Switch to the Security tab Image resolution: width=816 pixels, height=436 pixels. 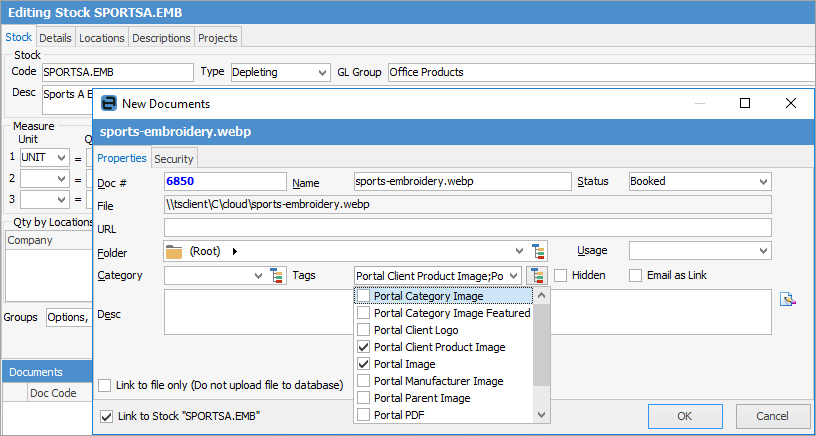click(173, 158)
